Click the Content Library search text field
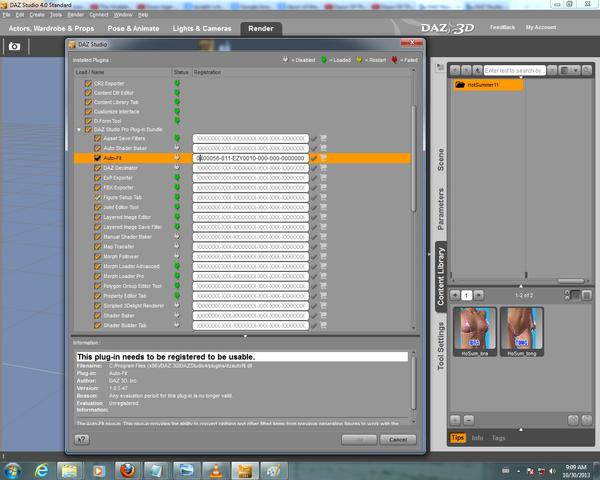The height and width of the screenshot is (480, 600). click(514, 70)
